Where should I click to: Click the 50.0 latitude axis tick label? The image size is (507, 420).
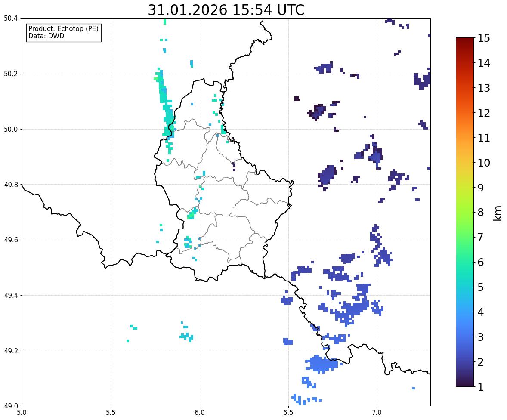10,130
